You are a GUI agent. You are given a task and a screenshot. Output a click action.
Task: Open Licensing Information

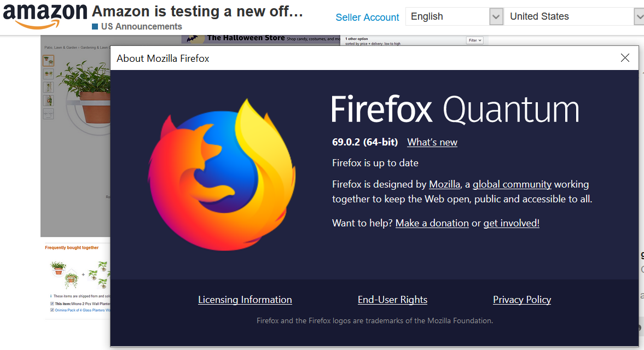245,299
